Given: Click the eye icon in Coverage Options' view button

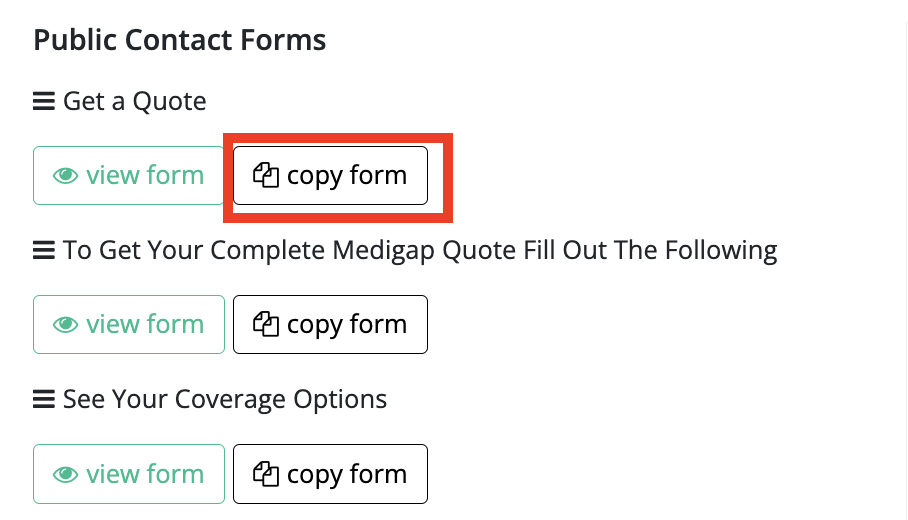Looking at the screenshot, I should coord(65,474).
